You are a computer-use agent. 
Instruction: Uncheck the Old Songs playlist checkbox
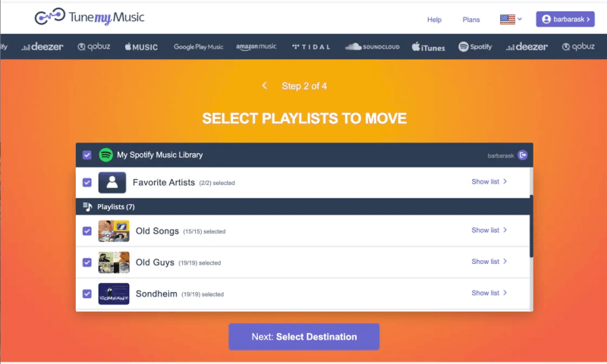87,231
